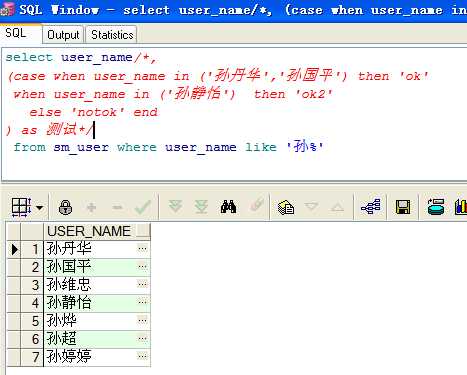Select the 孙烨 cell
This screenshot has width=467, height=375.
click(x=90, y=321)
